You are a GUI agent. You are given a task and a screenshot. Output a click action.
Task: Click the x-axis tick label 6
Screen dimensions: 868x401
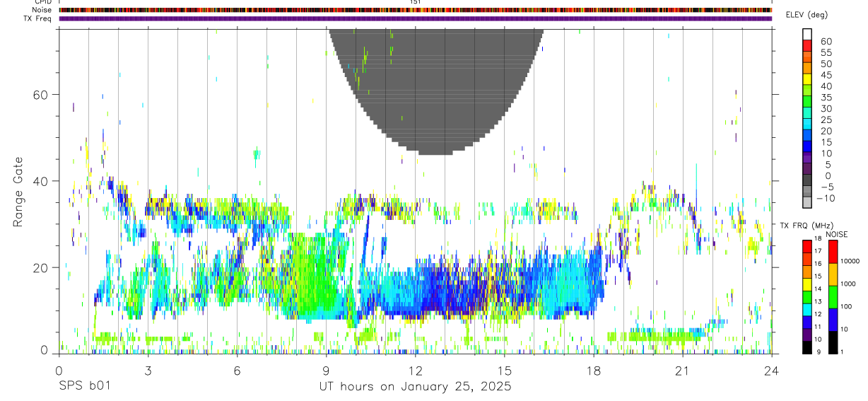click(x=237, y=371)
